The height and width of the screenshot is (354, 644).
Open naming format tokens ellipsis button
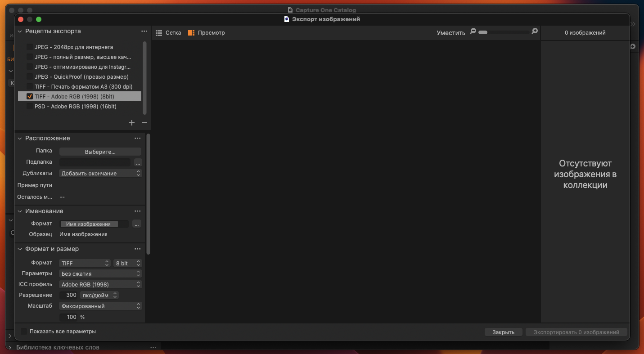137,224
